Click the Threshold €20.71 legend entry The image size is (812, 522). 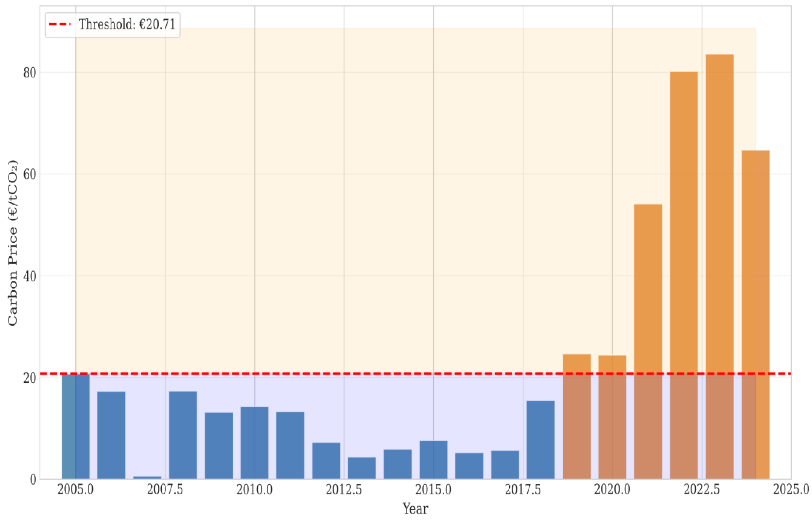point(127,24)
